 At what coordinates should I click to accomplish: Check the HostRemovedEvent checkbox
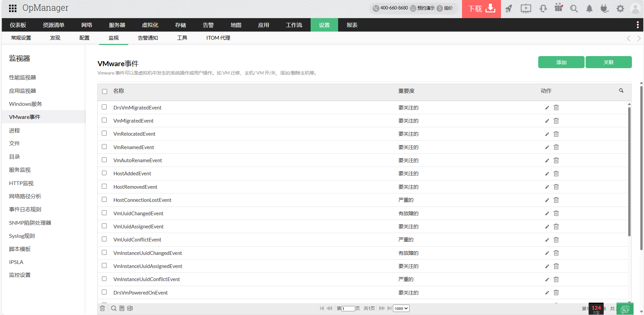pyautogui.click(x=104, y=186)
